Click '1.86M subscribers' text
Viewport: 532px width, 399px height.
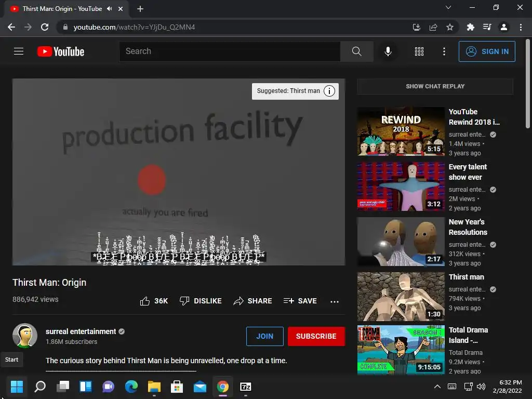pos(71,342)
